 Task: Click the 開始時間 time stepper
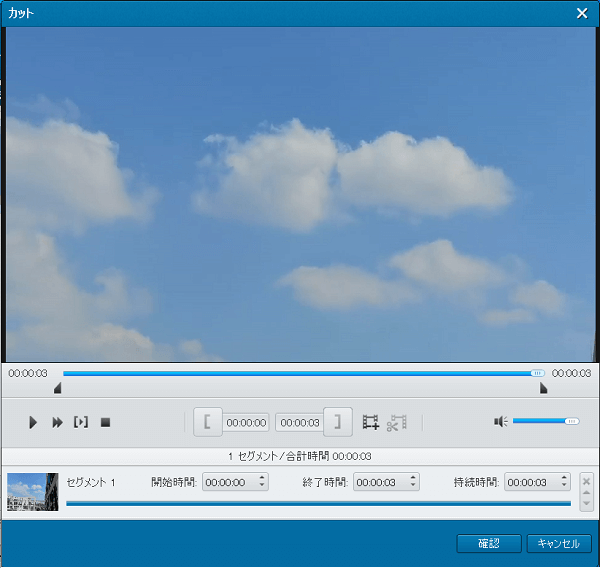(263, 482)
